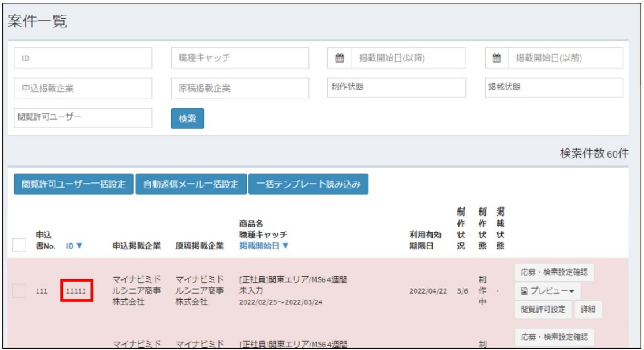Image resolution: width=644 pixels, height=350 pixels.
Task: Open 詳細 for the first row
Action: pos(588,309)
